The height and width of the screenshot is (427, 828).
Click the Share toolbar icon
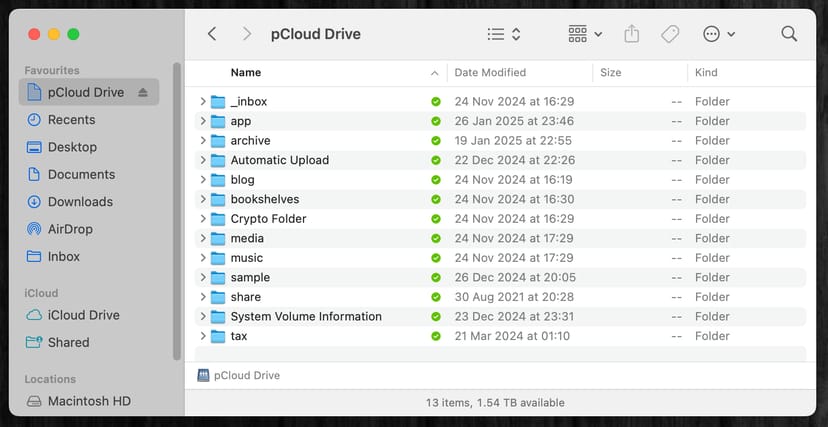631,34
